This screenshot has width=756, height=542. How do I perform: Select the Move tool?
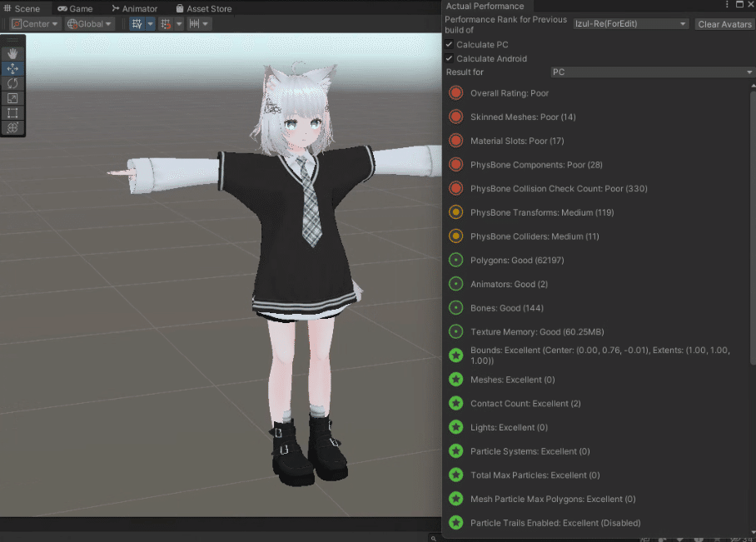(x=12, y=67)
